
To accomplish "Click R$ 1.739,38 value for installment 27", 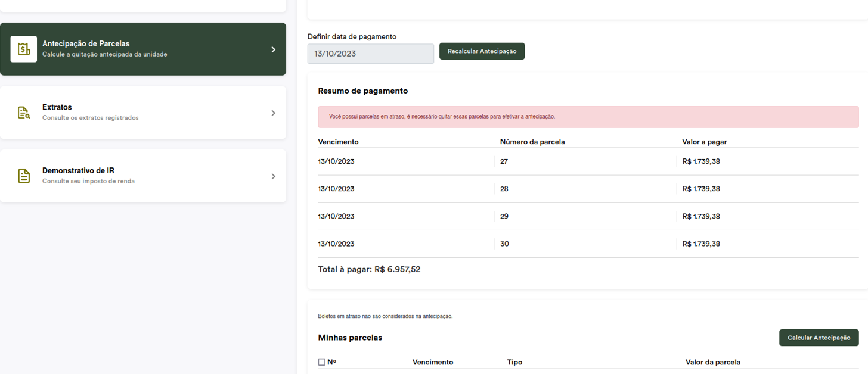I will [701, 161].
